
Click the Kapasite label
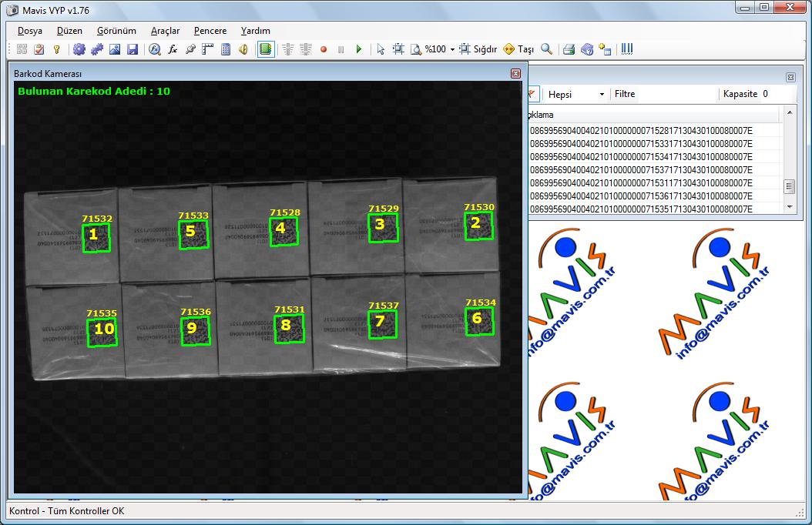[740, 94]
